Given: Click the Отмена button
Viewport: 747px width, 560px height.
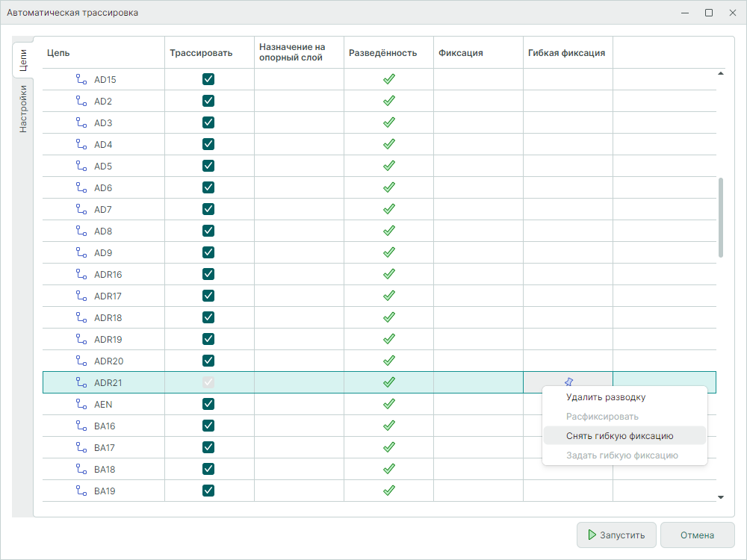Looking at the screenshot, I should [697, 535].
